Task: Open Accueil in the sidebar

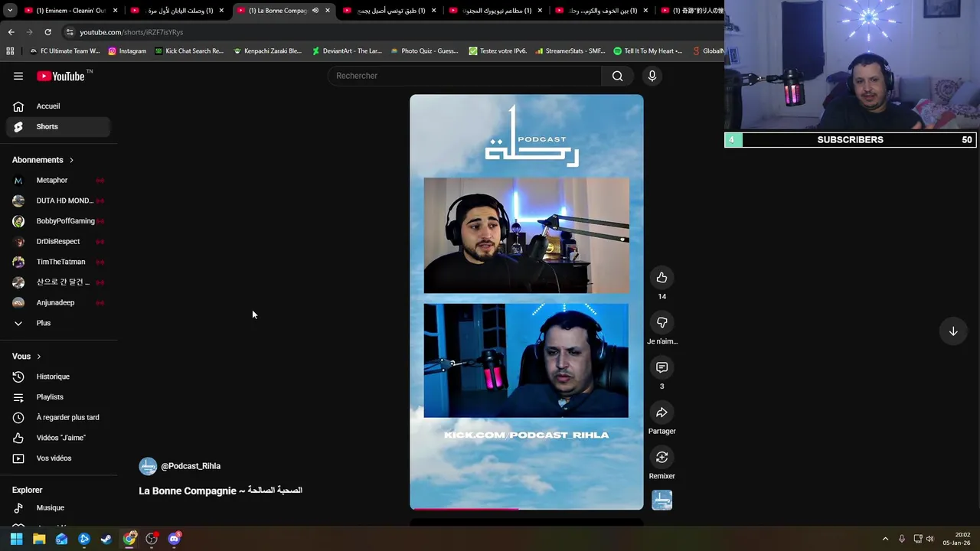Action: 58,106
